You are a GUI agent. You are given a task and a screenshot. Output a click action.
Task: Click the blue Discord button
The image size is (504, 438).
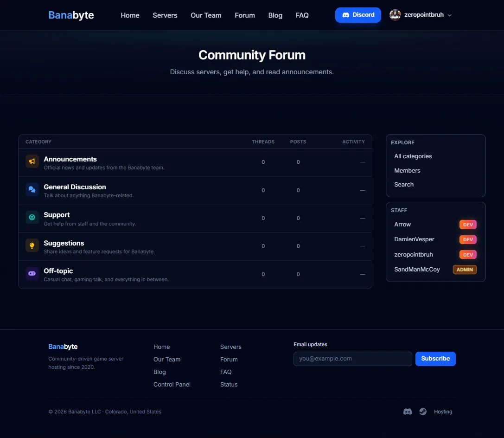tap(358, 15)
